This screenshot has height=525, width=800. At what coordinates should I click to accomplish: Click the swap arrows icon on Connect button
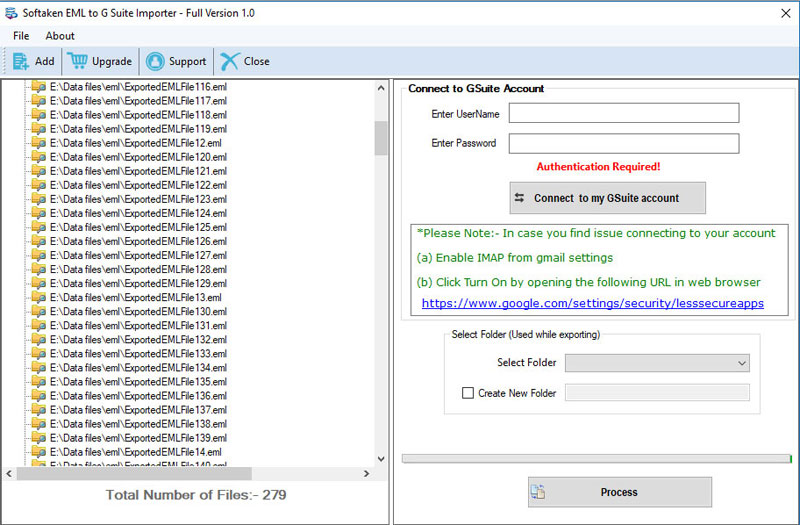[519, 197]
